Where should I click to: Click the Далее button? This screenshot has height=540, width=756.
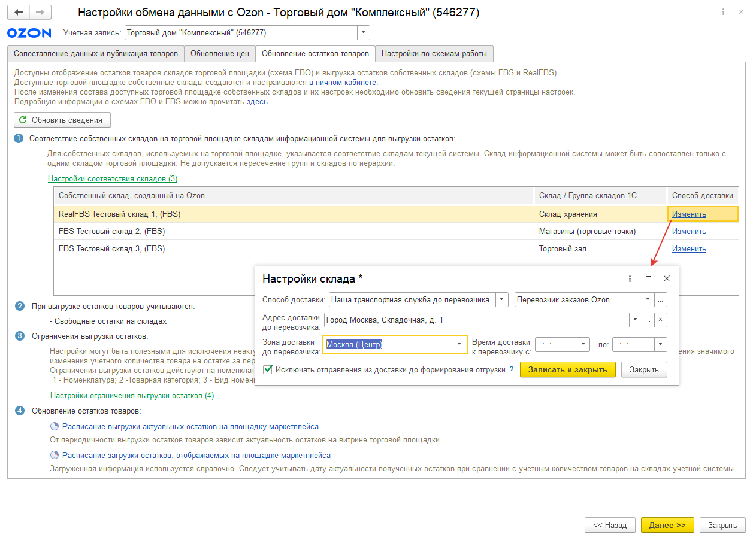point(667,525)
